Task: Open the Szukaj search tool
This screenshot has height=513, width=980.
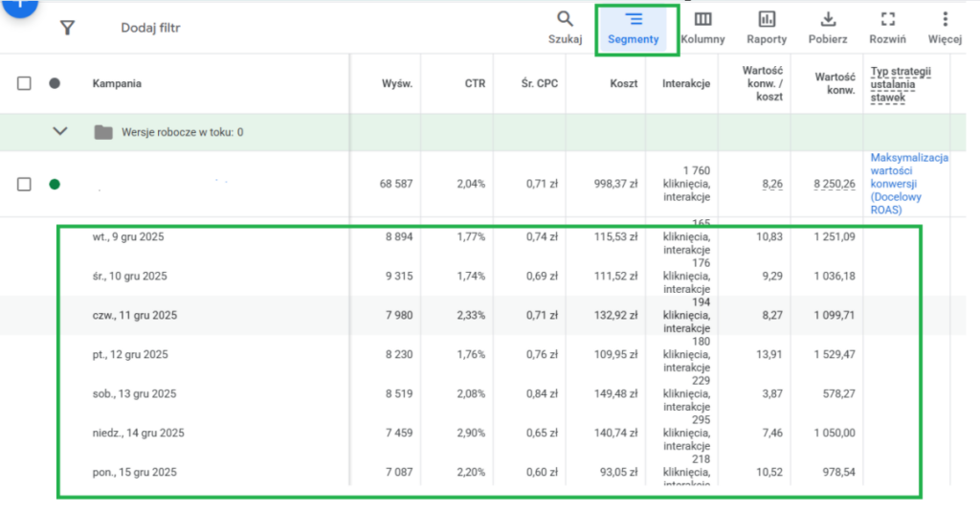Action: click(x=565, y=28)
